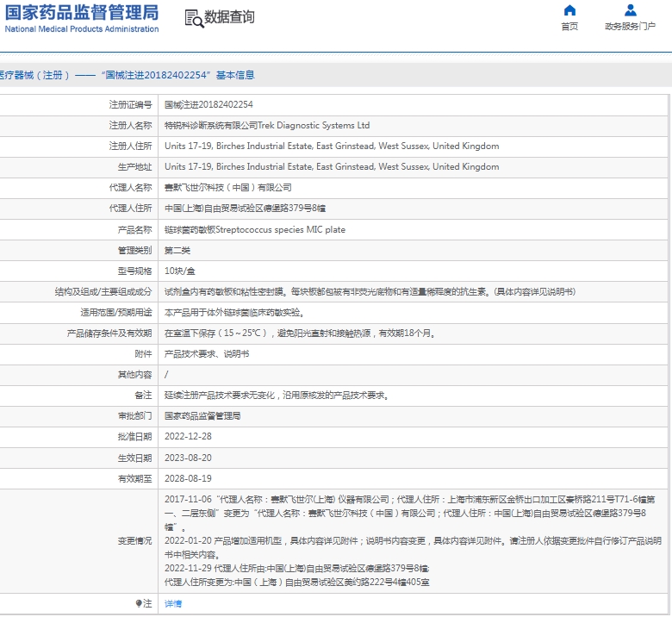Click the National Medical Products Administration text
The height and width of the screenshot is (617, 672).
click(82, 29)
